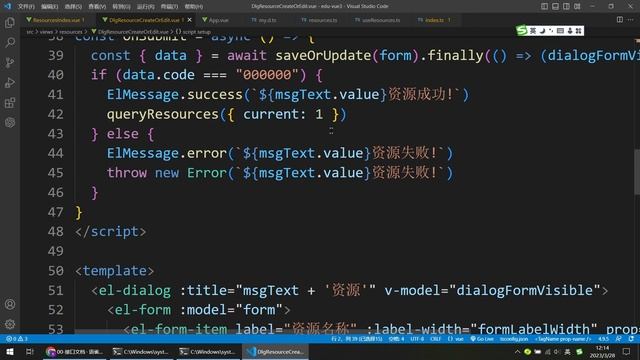Open the Customize Layout button
The image size is (640, 360).
(577, 6)
